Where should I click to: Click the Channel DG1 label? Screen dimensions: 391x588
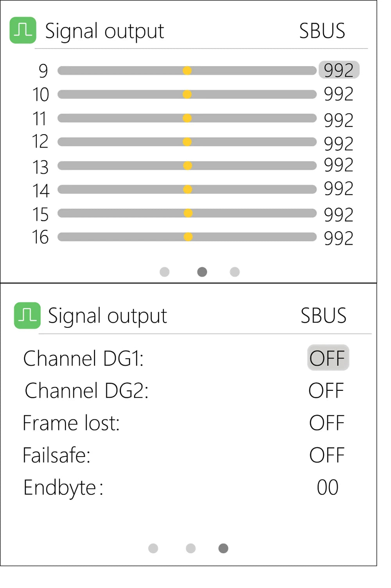(83, 358)
